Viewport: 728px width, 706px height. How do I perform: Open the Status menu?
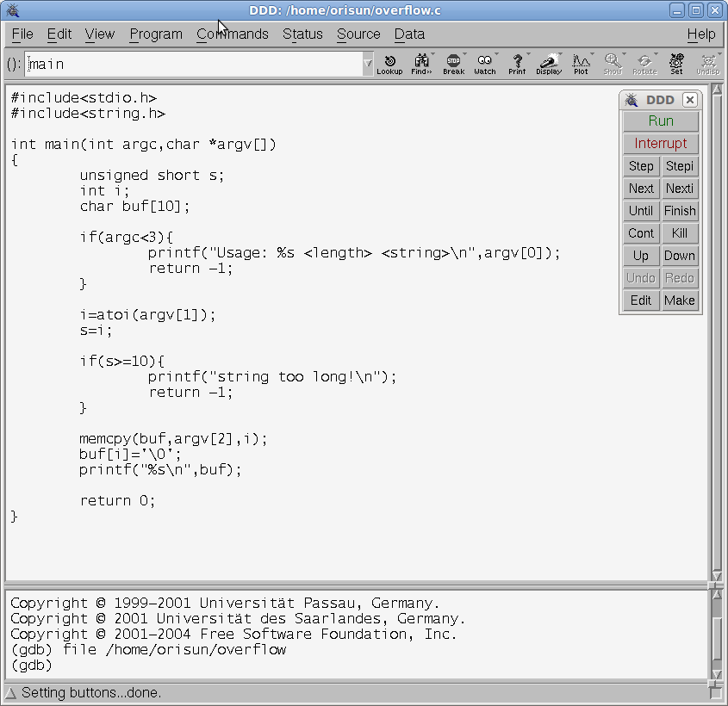(302, 34)
